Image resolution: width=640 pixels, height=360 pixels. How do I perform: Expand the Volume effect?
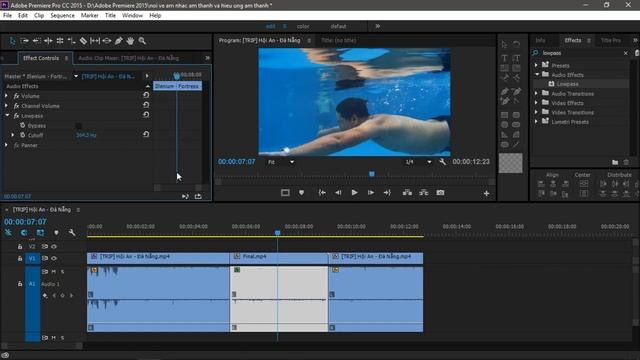coord(6,96)
